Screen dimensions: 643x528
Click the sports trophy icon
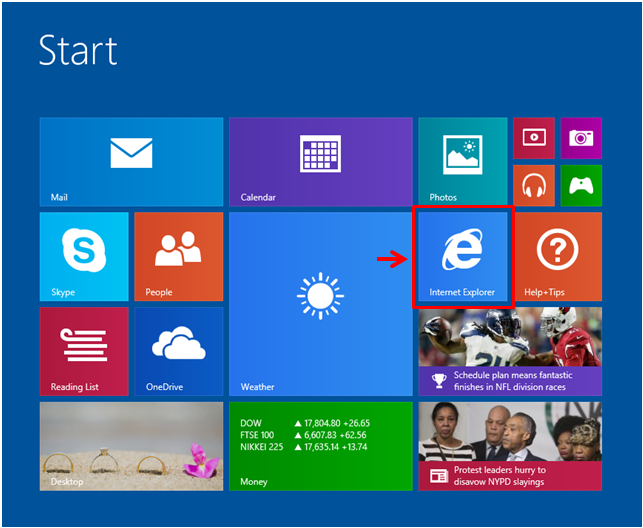pyautogui.click(x=439, y=381)
